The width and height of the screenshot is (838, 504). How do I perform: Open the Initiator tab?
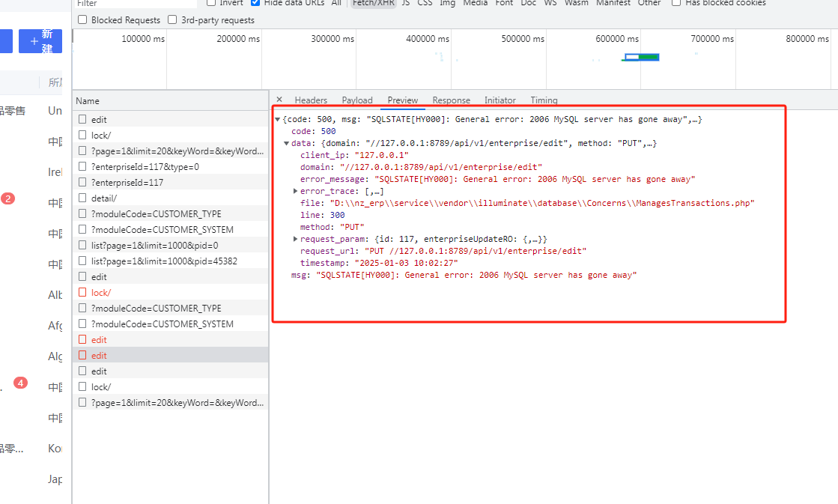pyautogui.click(x=500, y=100)
